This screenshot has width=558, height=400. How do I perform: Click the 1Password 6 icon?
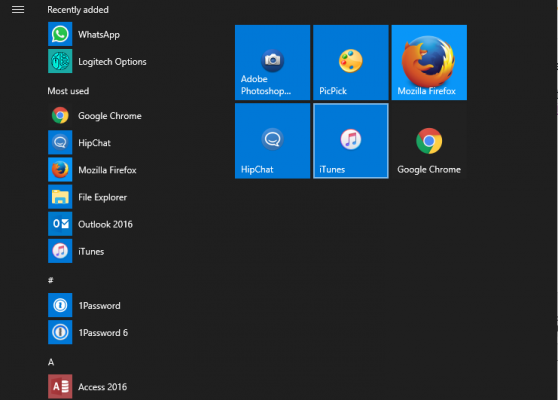[x=60, y=332]
